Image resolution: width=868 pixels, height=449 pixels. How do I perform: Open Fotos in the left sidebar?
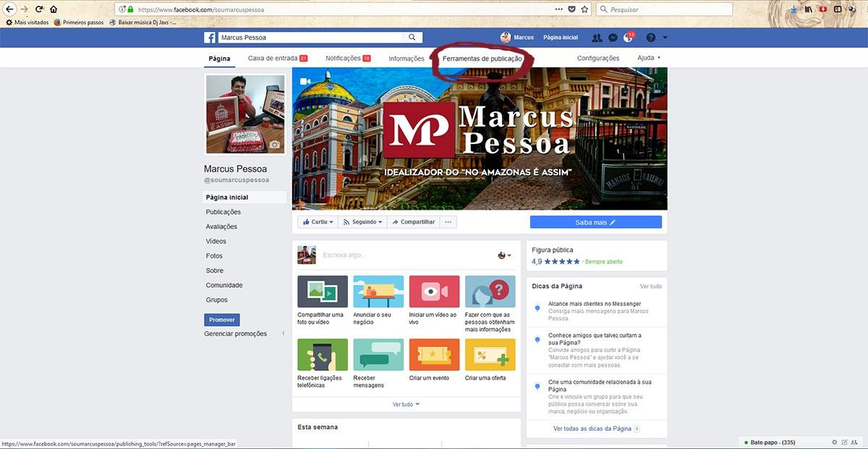(x=214, y=256)
